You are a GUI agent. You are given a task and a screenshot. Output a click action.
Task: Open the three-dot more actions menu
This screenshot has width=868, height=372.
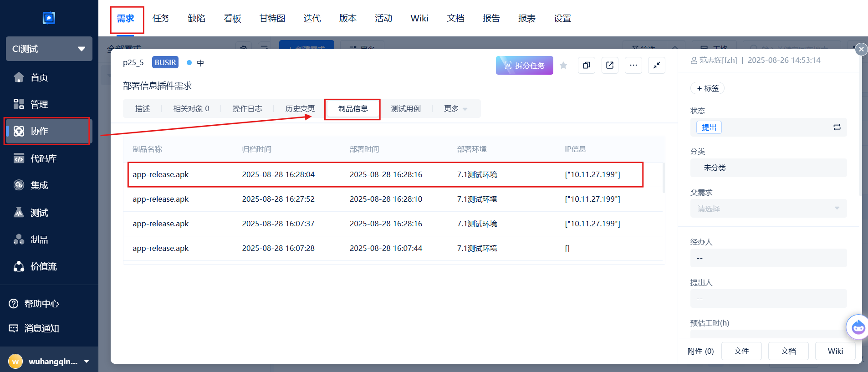click(x=633, y=66)
